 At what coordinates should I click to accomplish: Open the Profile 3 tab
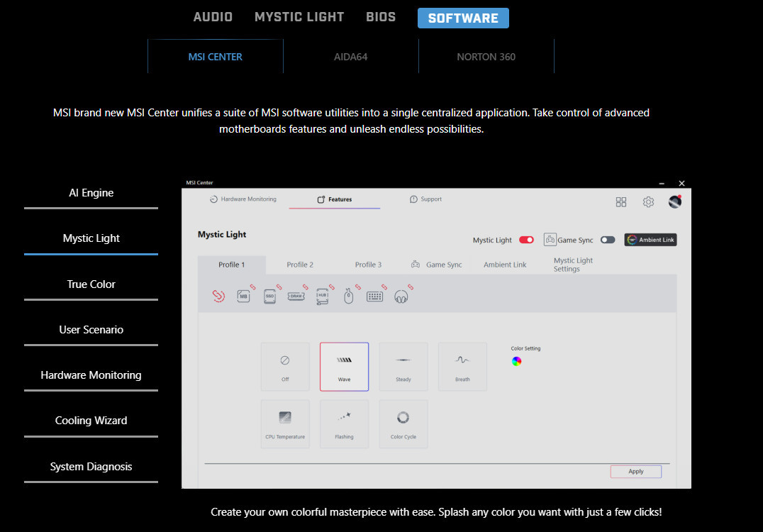368,265
